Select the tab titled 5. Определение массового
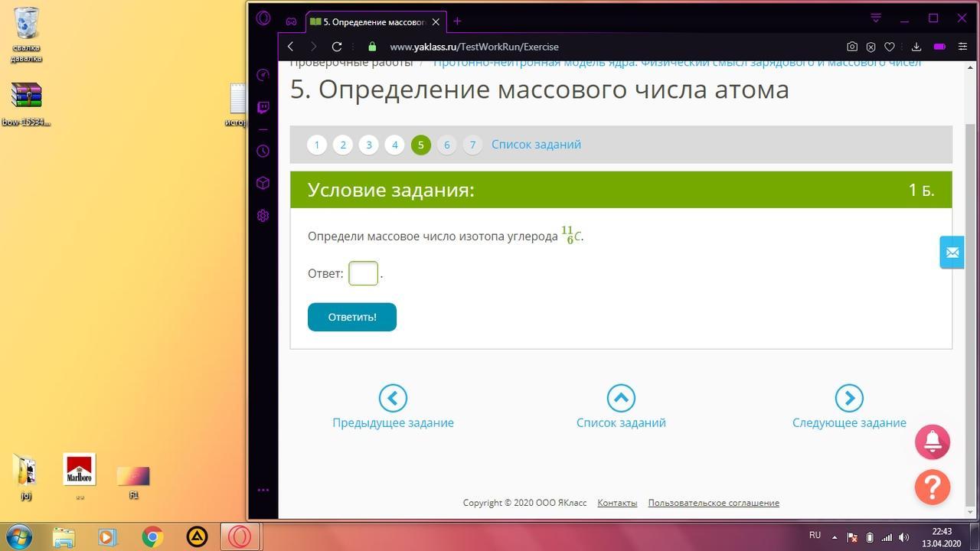 click(376, 21)
